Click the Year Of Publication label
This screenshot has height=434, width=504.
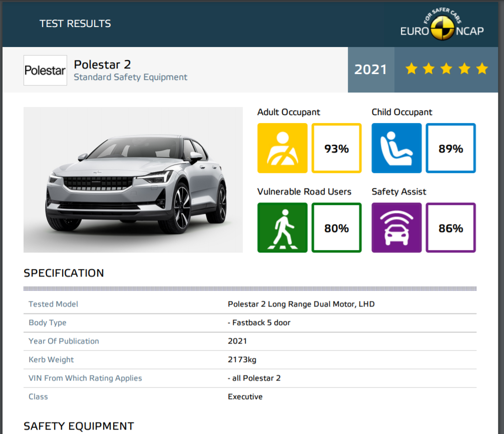pyautogui.click(x=64, y=341)
